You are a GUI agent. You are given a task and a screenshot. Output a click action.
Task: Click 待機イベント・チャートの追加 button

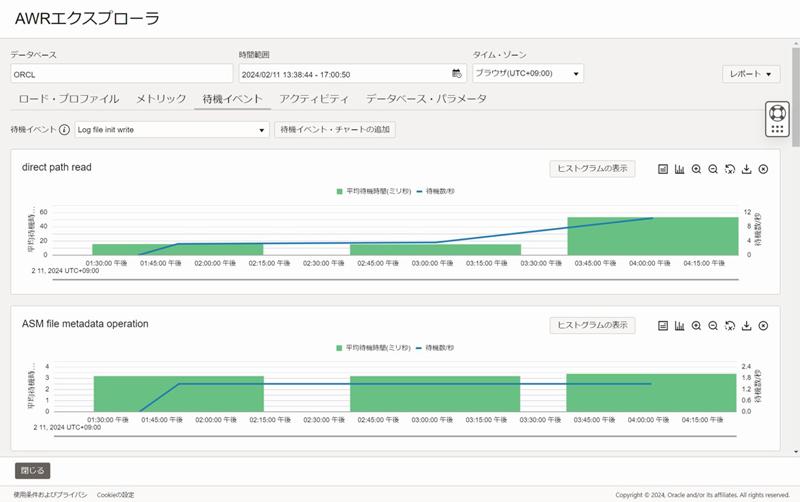[335, 130]
